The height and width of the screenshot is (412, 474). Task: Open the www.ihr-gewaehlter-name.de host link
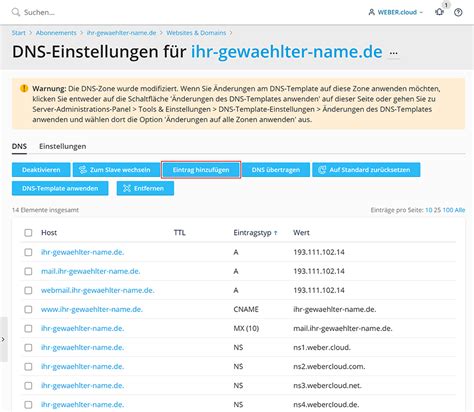tap(92, 309)
